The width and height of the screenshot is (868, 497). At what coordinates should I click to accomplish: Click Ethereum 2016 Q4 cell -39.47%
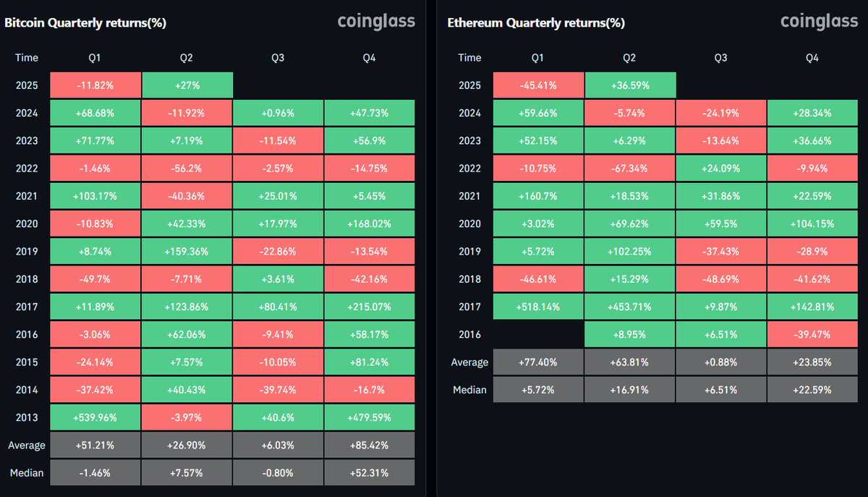tap(812, 334)
